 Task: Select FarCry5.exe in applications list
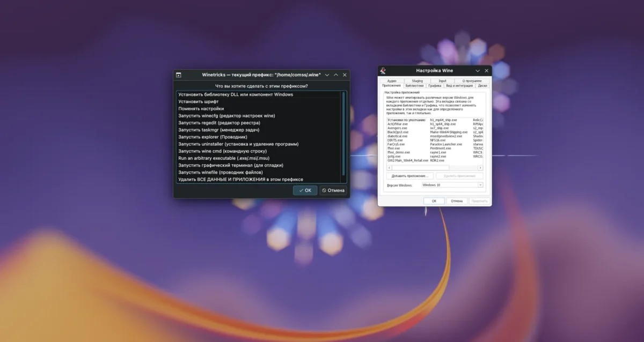point(396,144)
